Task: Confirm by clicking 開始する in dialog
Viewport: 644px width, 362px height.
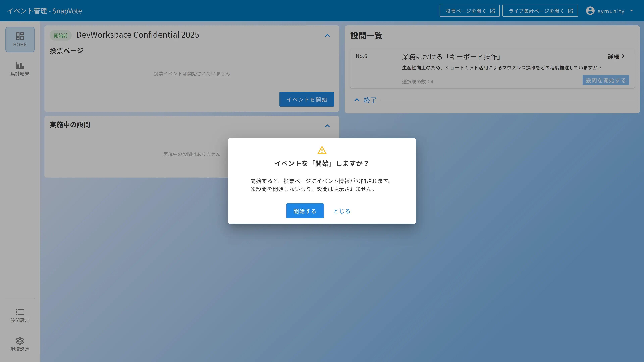Action: [305, 211]
